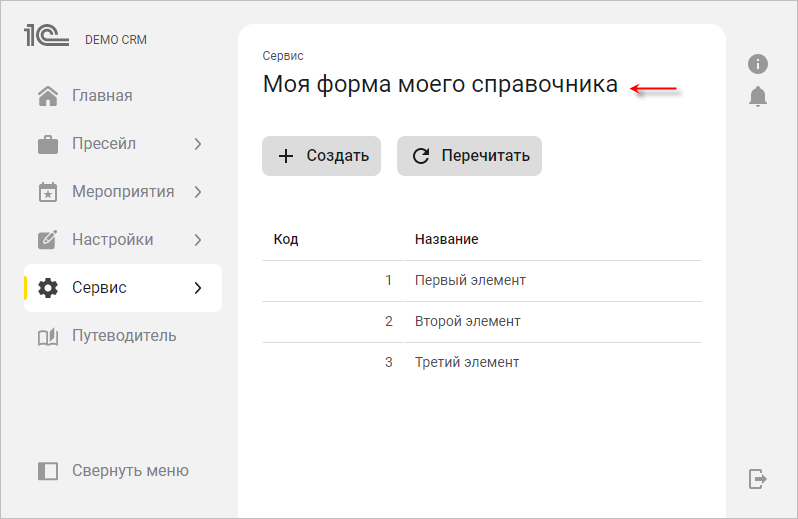The height and width of the screenshot is (519, 798).
Task: Click the panel icon beside Свернуть меню
Action: coord(48,471)
